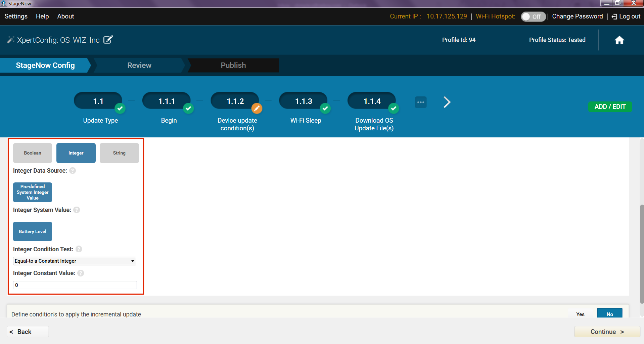Select Battery Level system value
This screenshot has width=644, height=344.
point(33,231)
